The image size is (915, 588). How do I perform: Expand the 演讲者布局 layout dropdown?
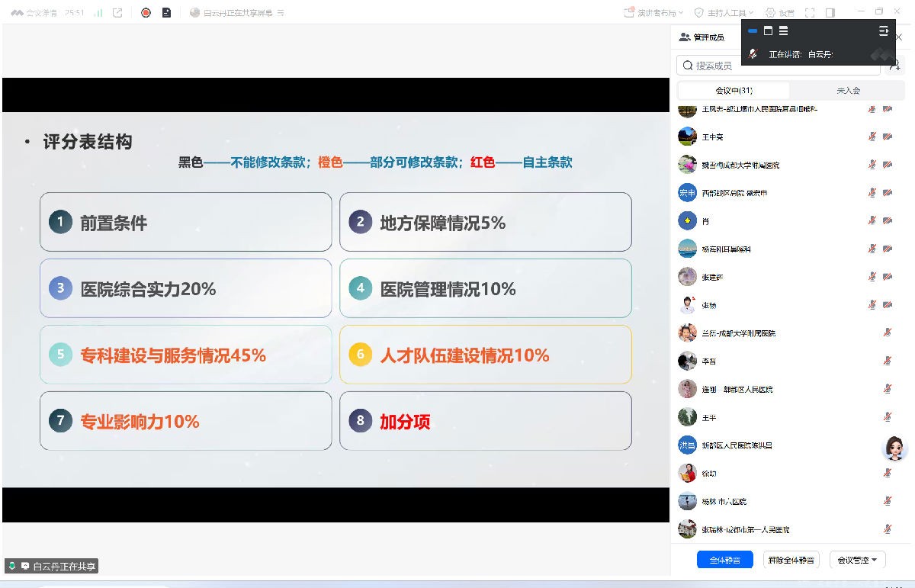click(x=656, y=12)
